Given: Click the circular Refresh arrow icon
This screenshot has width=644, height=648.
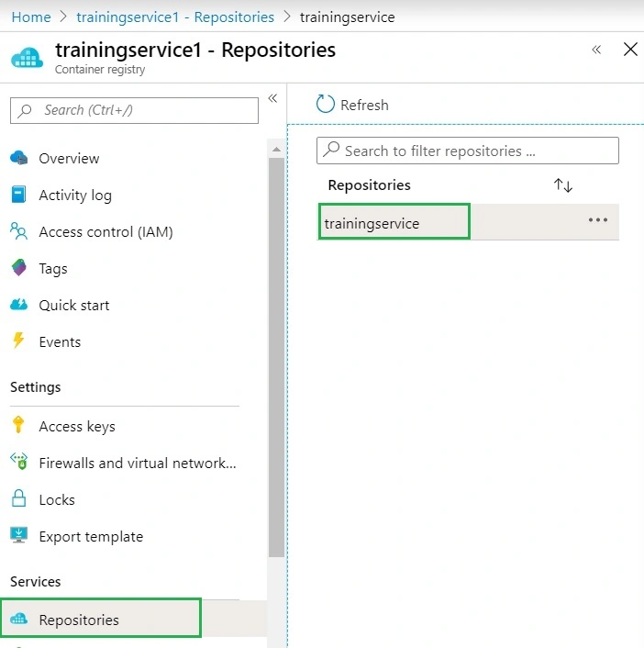Looking at the screenshot, I should (x=325, y=104).
